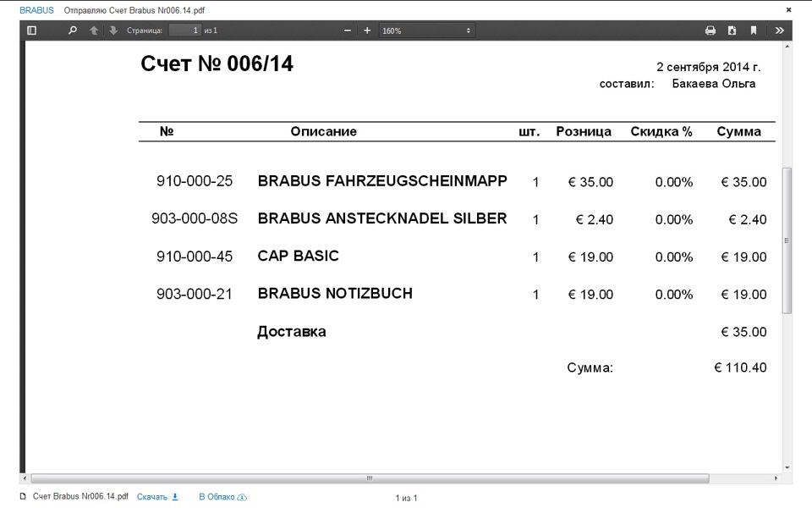Image resolution: width=812 pixels, height=508 pixels.
Task: Click the € 2.40 retail price cell
Action: 595,219
